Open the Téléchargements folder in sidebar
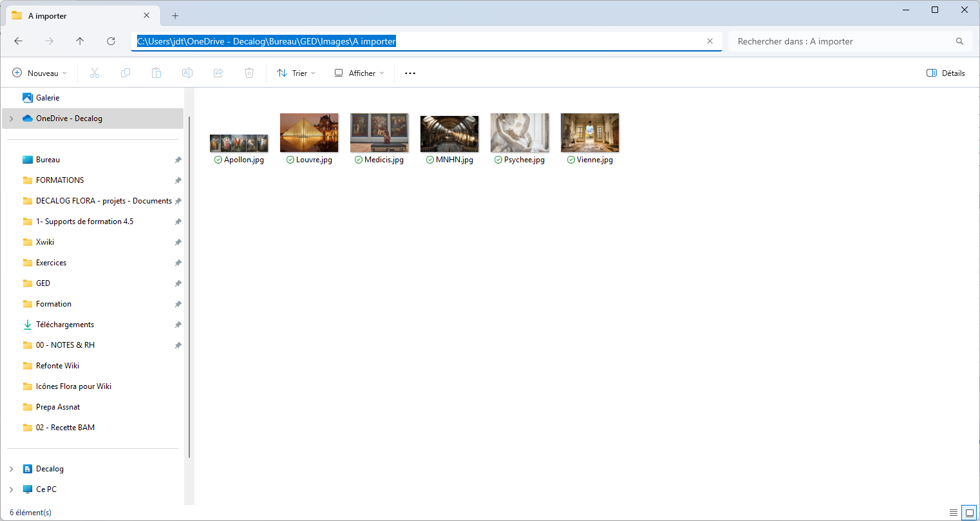Image resolution: width=980 pixels, height=521 pixels. pos(65,325)
